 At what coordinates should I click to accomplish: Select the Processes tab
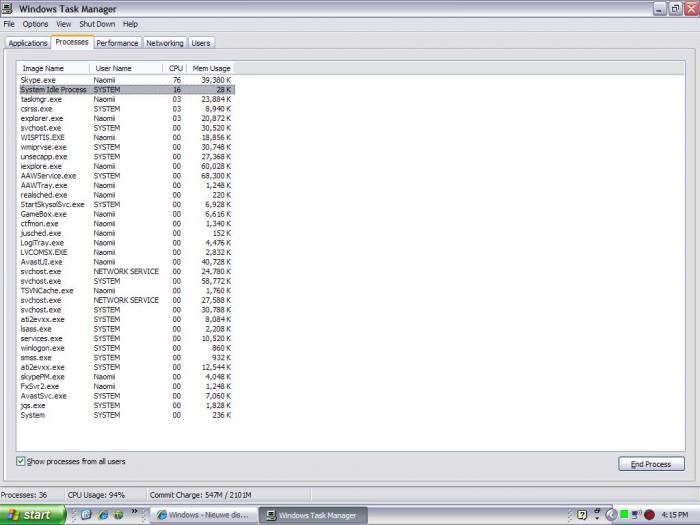pyautogui.click(x=72, y=42)
